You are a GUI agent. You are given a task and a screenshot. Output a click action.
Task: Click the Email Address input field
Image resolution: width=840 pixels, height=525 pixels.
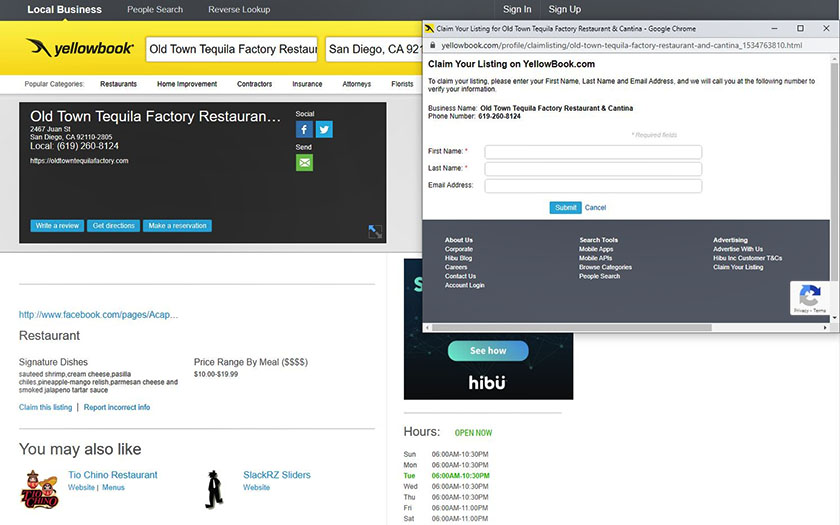[593, 186]
